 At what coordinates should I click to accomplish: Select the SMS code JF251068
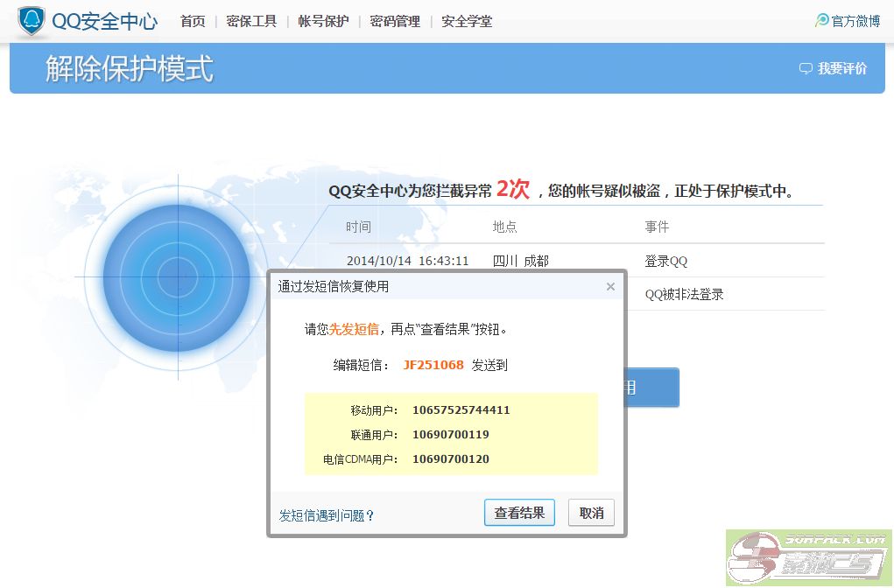click(433, 365)
